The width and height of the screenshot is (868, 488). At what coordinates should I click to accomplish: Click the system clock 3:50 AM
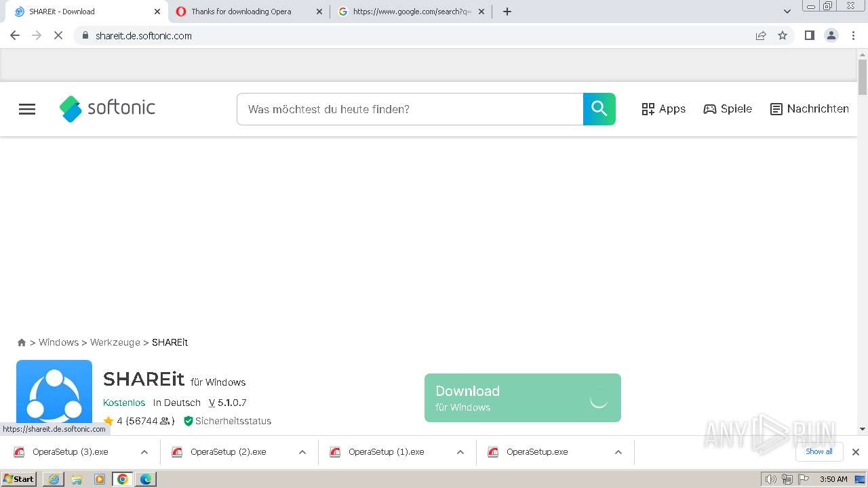[833, 479]
